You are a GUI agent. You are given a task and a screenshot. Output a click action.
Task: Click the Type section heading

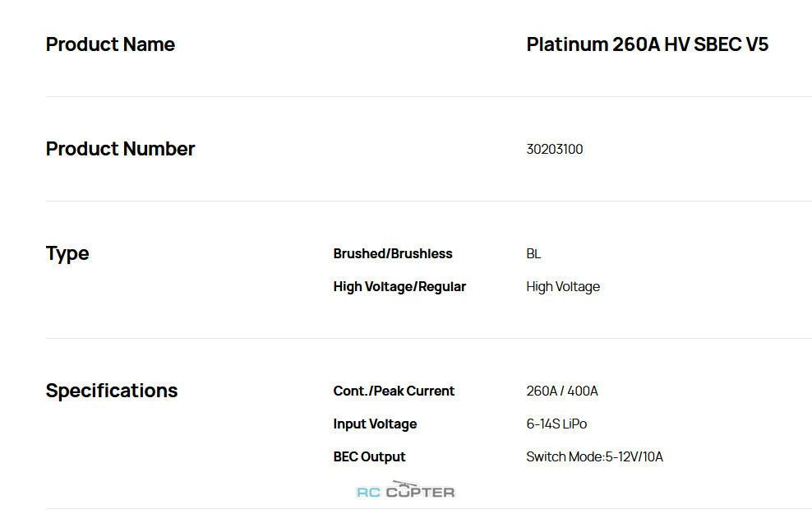point(67,254)
